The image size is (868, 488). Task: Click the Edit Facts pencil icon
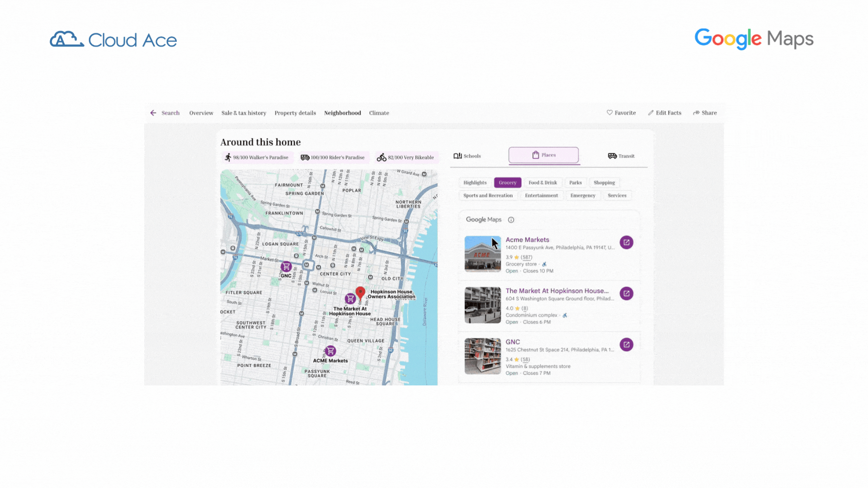(x=651, y=113)
